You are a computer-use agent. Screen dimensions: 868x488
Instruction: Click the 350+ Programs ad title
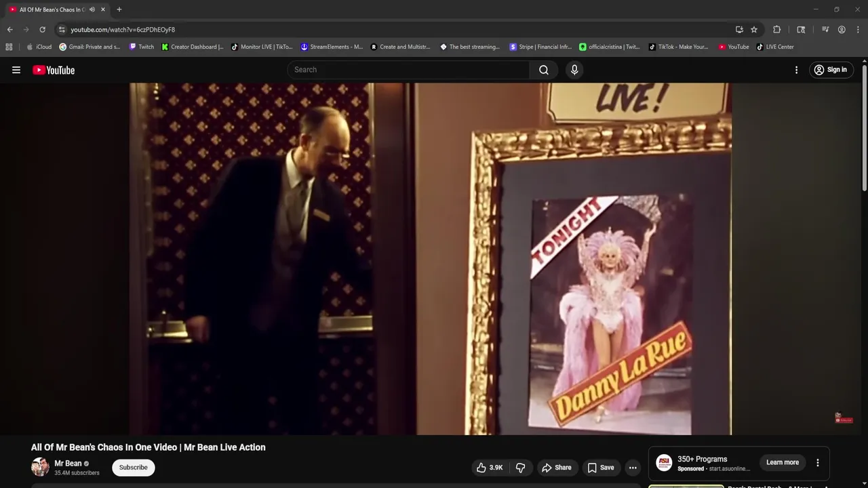pos(702,459)
